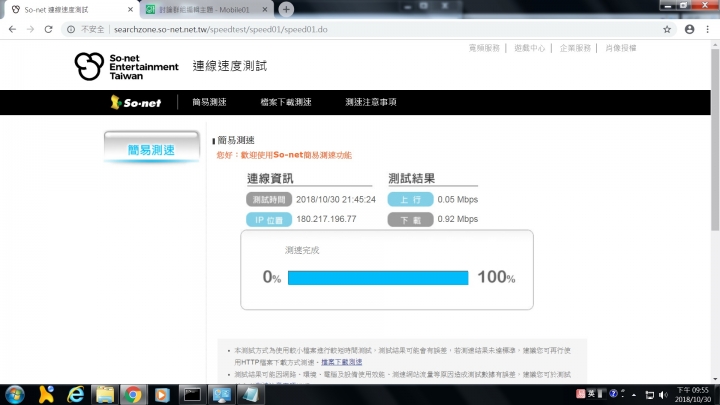The width and height of the screenshot is (720, 405).
Task: Close the Mobile01 tab
Action: (265, 9)
